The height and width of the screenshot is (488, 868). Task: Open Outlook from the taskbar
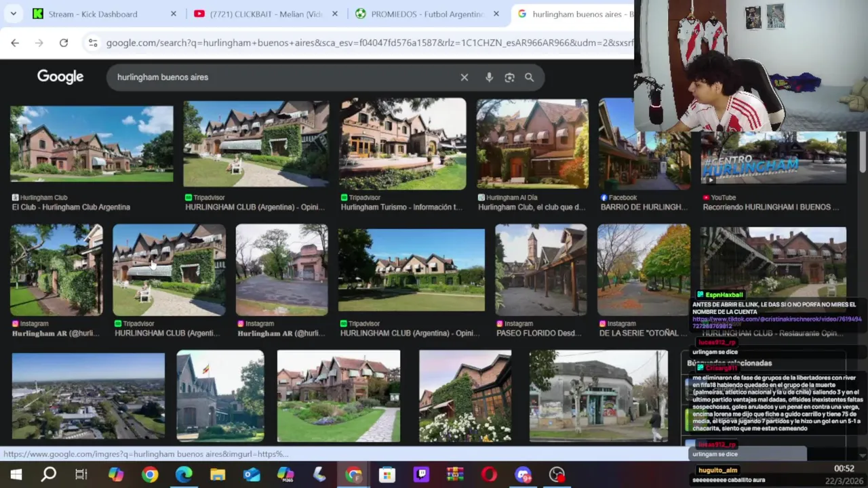point(252,474)
